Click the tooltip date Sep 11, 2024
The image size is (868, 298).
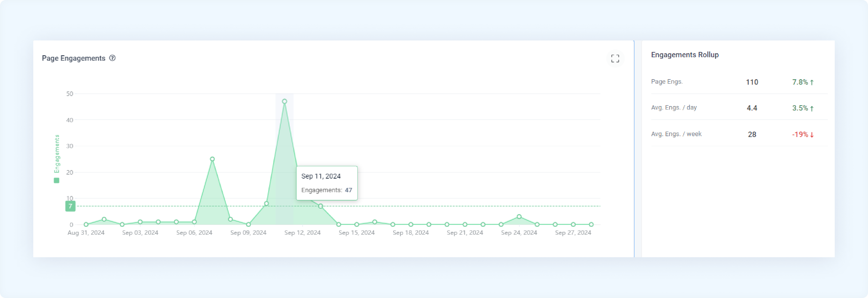321,176
